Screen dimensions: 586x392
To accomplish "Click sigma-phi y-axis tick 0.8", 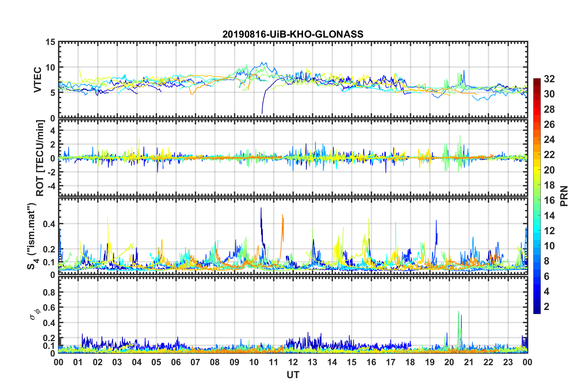I will coord(49,292).
